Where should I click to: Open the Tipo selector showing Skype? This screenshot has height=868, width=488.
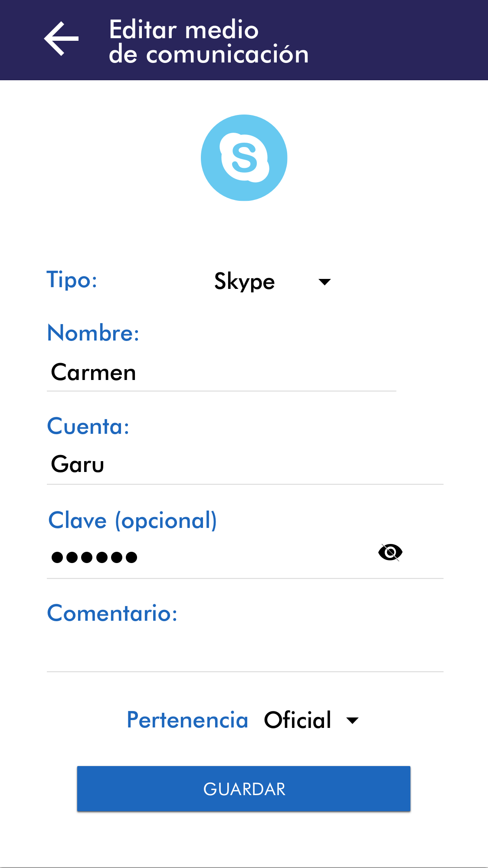tap(245, 282)
